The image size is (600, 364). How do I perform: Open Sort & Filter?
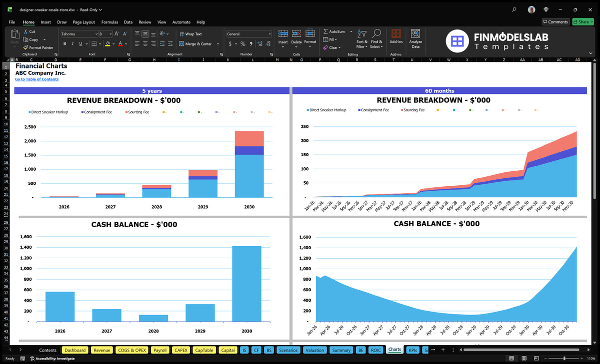click(x=362, y=38)
